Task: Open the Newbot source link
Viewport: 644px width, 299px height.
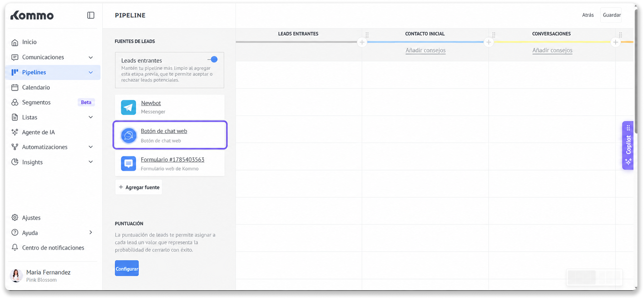Action: [151, 103]
